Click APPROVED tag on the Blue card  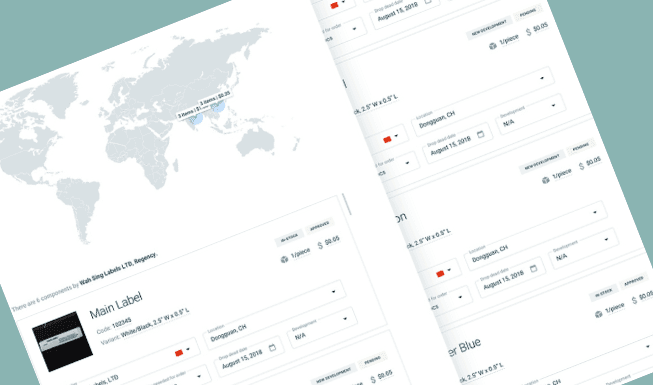(633, 282)
